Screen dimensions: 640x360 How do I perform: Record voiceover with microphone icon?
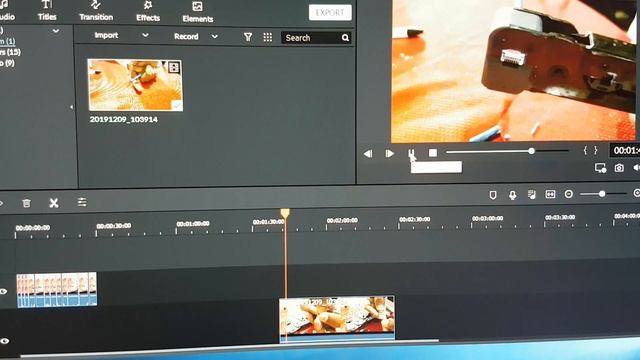[512, 196]
